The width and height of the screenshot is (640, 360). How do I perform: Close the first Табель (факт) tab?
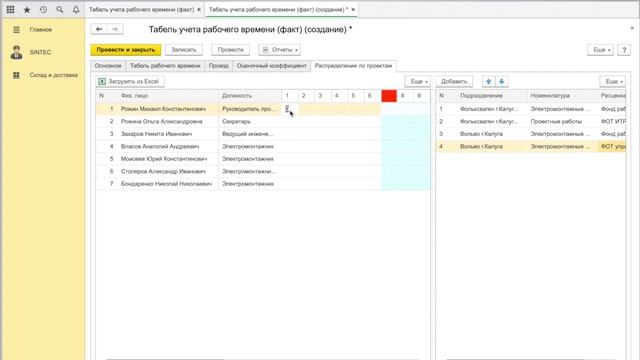click(x=199, y=9)
